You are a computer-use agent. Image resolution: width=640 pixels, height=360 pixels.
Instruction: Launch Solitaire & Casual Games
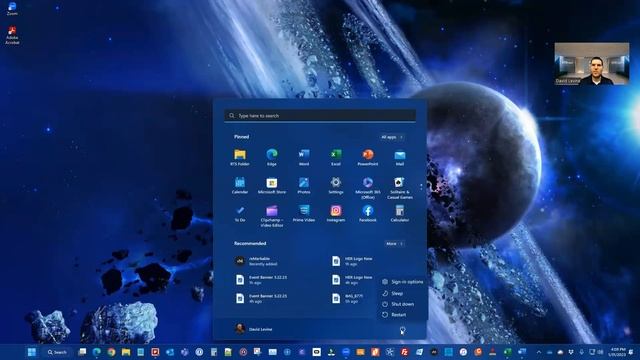(x=400, y=188)
